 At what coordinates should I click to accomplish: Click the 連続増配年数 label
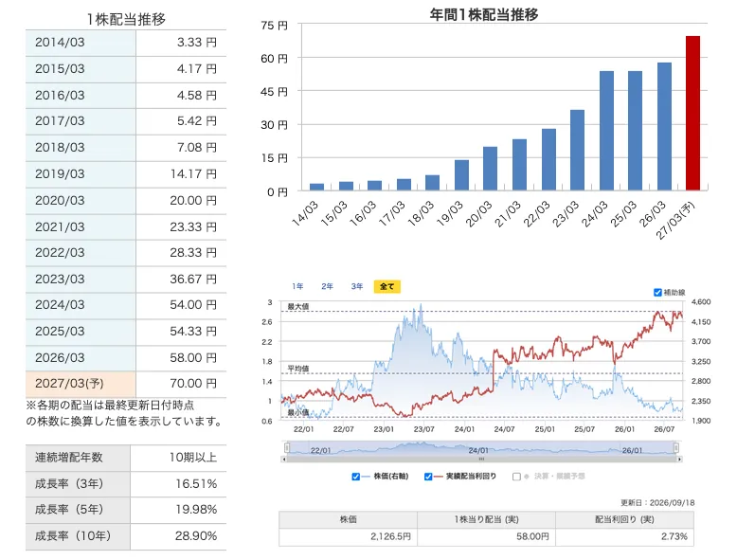click(x=68, y=457)
